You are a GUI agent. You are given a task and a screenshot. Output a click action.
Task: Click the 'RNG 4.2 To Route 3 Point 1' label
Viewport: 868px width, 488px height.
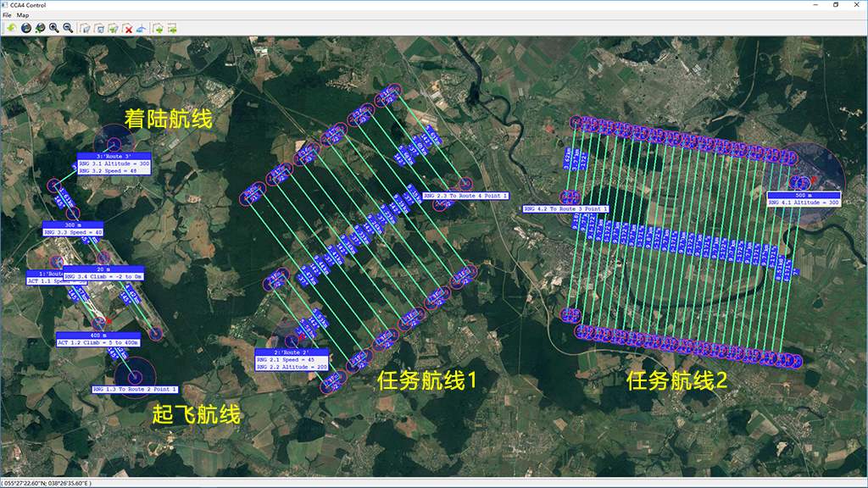coord(566,208)
